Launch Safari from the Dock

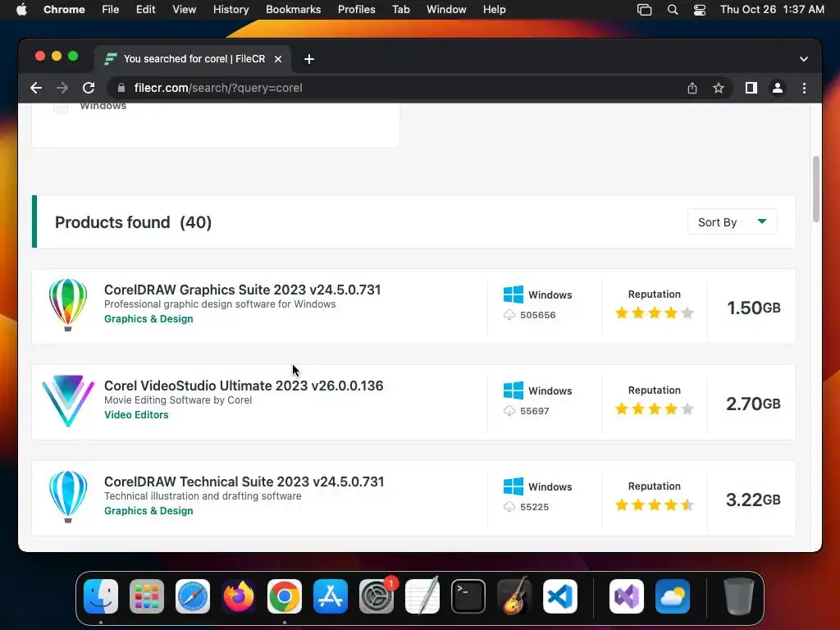[x=193, y=596]
